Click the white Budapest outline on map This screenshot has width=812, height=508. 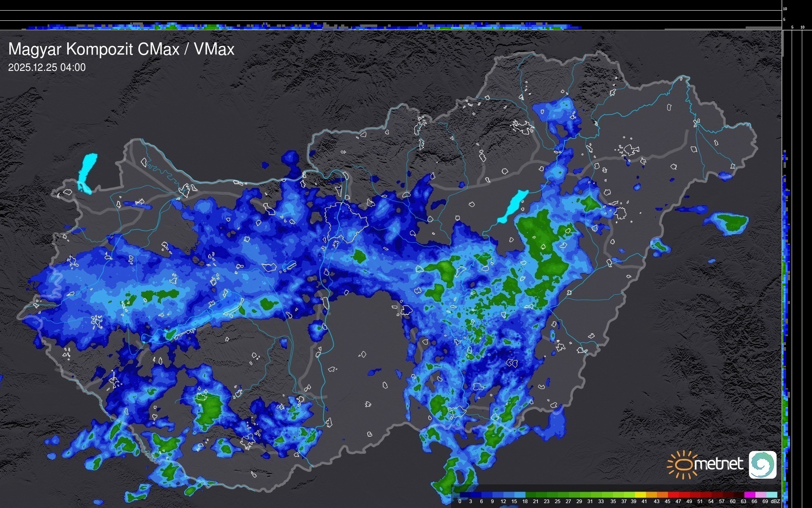346,222
